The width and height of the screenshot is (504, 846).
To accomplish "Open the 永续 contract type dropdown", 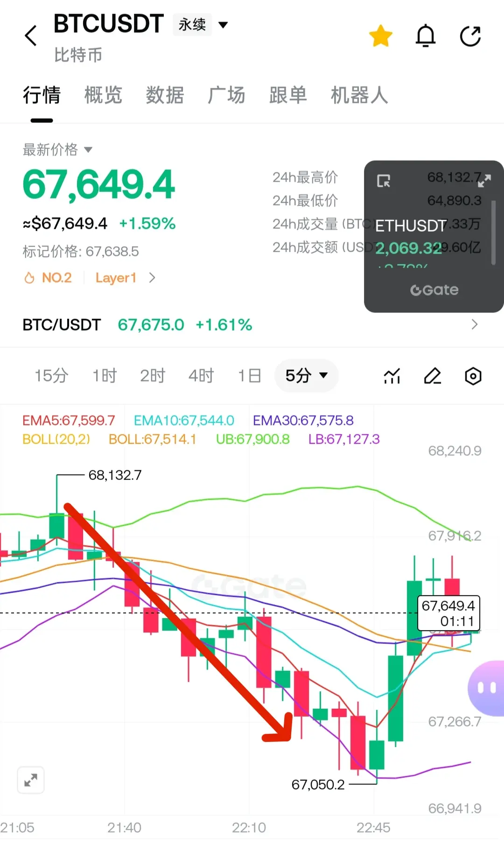I will [x=201, y=24].
